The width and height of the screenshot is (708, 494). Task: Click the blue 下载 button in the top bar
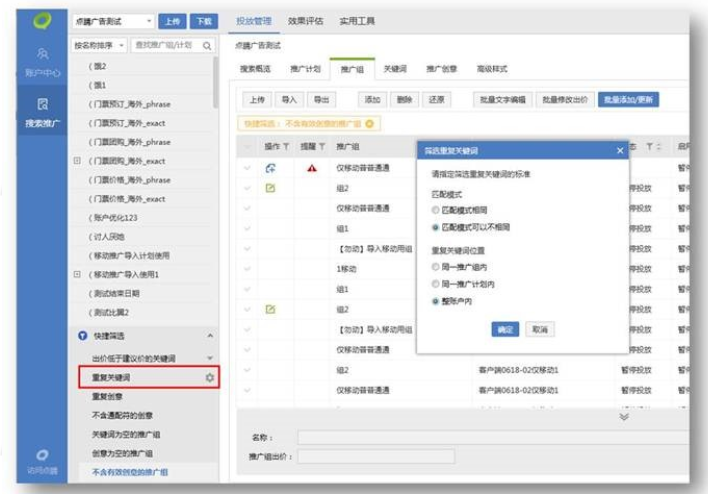point(204,21)
